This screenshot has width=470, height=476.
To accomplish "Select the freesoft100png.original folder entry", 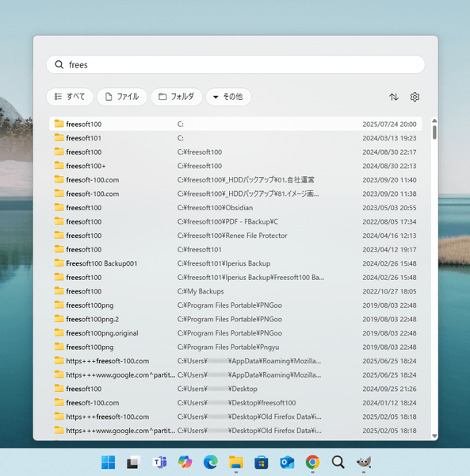I will (x=235, y=333).
